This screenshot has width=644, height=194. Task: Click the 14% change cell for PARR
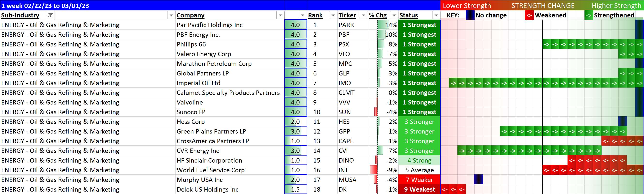pos(383,25)
